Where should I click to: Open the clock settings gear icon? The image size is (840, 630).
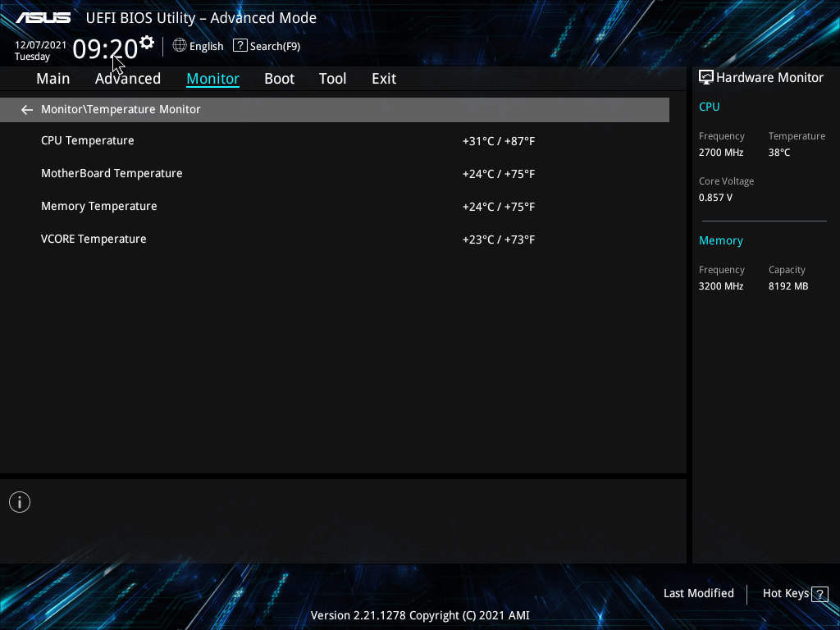click(x=147, y=43)
